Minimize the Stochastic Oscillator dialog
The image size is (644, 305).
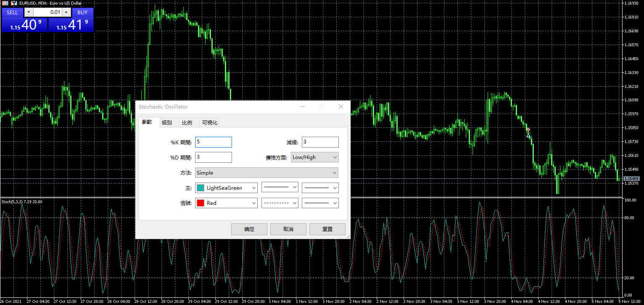click(x=302, y=107)
